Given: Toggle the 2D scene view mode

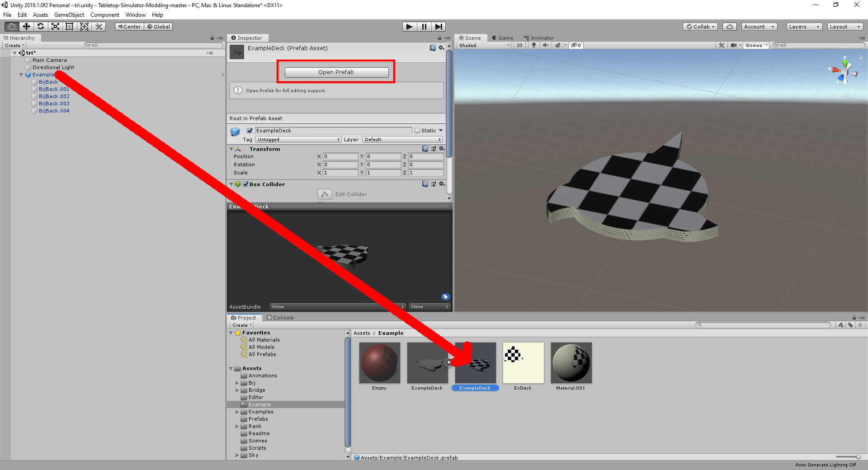Looking at the screenshot, I should (x=519, y=45).
